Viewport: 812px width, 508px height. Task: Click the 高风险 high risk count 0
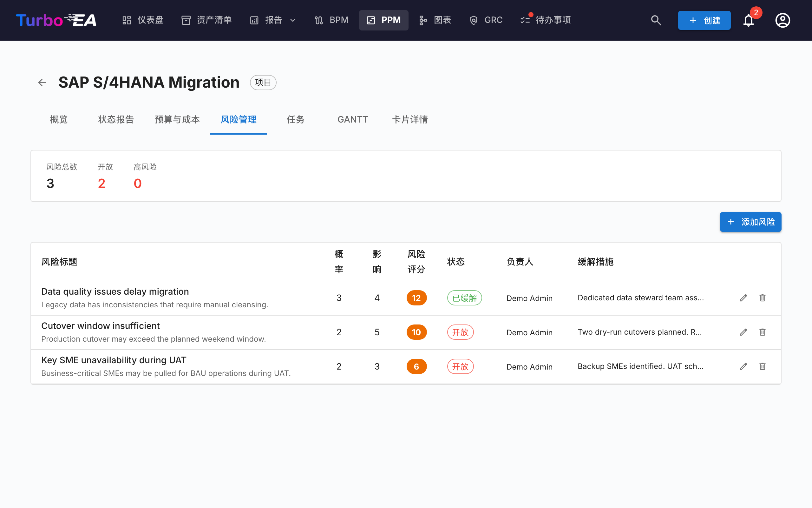coord(138,184)
